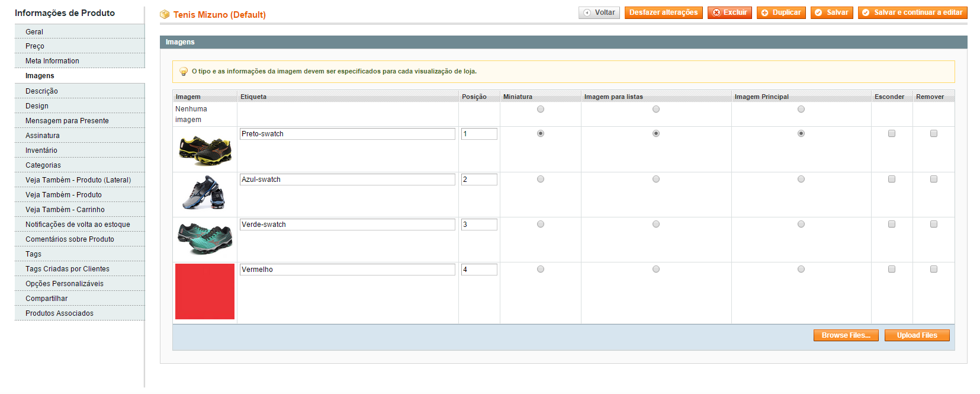Check Esconder for Verde-swatch image

click(892, 224)
